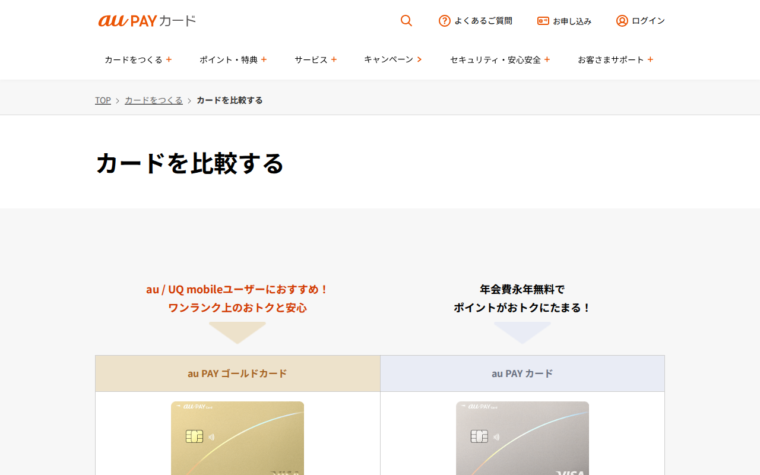Expand お客さまサポート menu

[616, 60]
